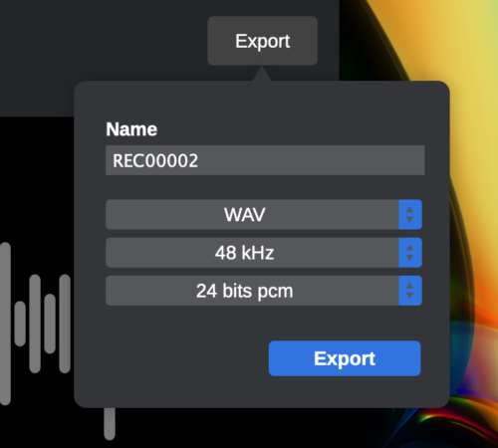
Task: Open the 24 bits pcm bit depth dropdown
Action: 264,291
